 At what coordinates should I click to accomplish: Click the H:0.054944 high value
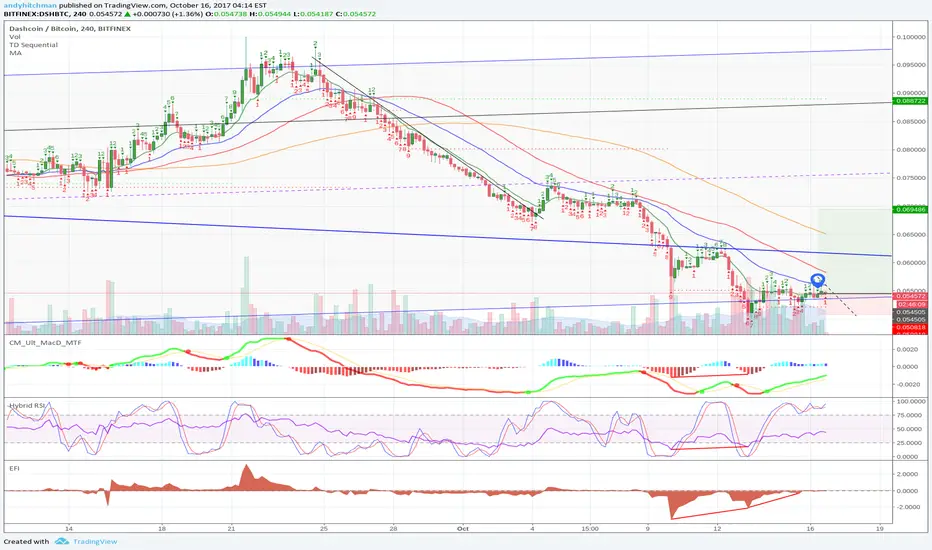270,14
